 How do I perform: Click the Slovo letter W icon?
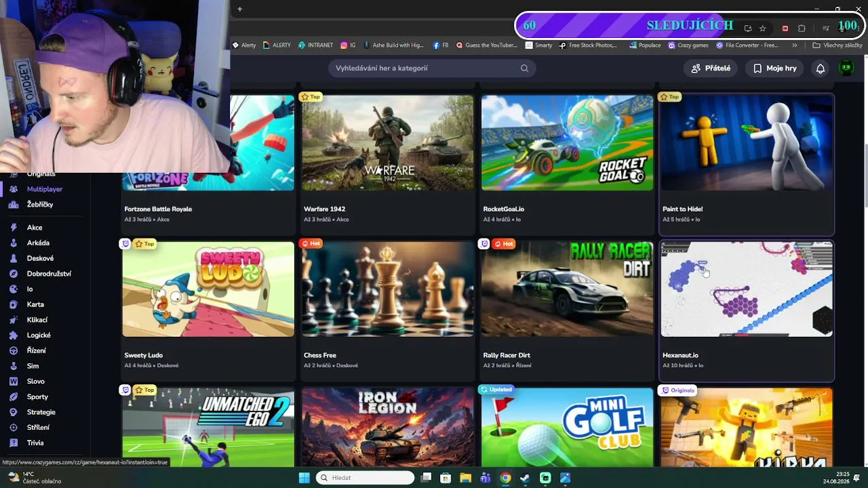[x=13, y=382]
